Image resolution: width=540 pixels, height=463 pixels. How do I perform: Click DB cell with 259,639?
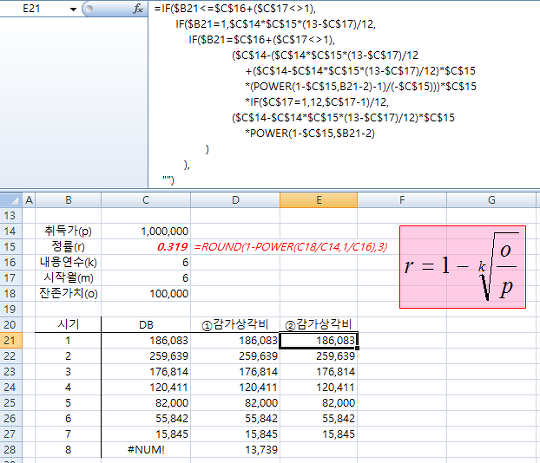(146, 356)
